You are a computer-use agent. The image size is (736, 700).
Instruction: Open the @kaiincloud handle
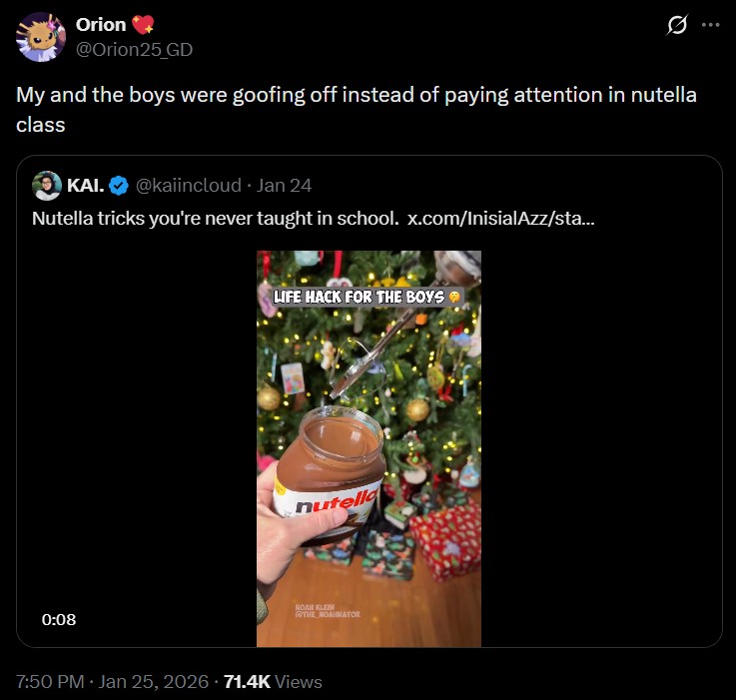188,186
